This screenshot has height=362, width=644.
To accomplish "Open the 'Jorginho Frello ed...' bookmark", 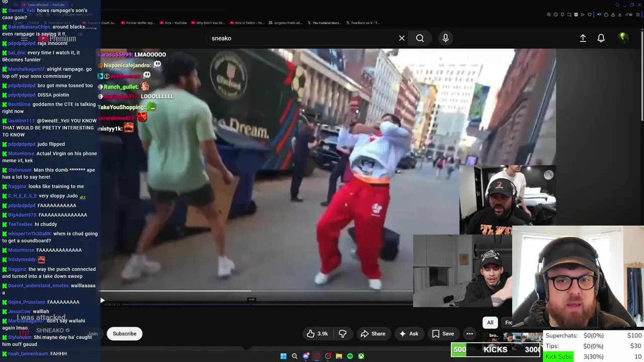I will [x=285, y=23].
